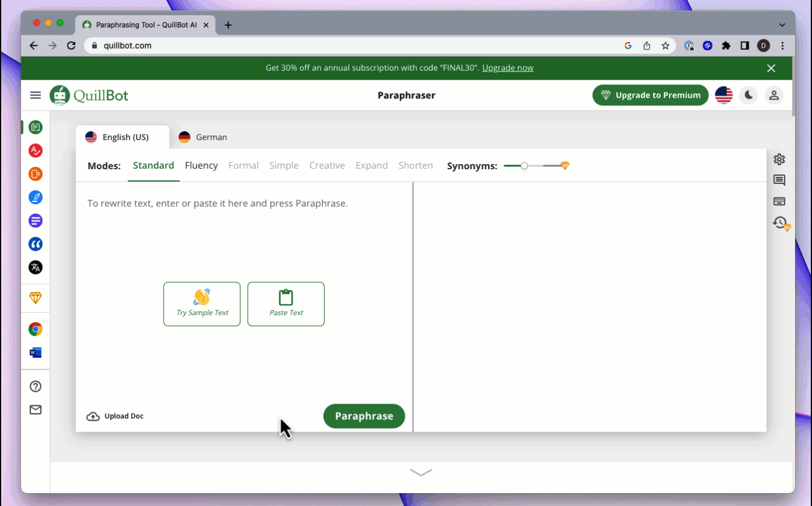Click the input text area placeholder

click(218, 204)
